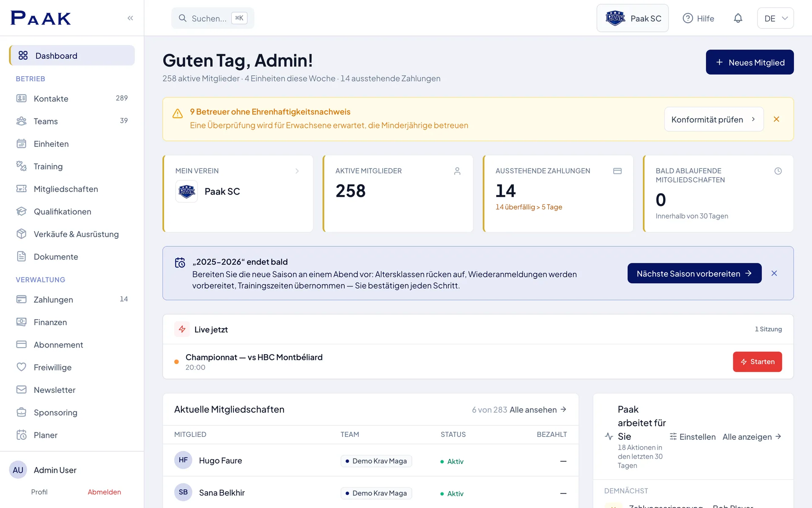
Task: Click the Verkäufe & Ausrüstung box icon
Action: (x=21, y=234)
